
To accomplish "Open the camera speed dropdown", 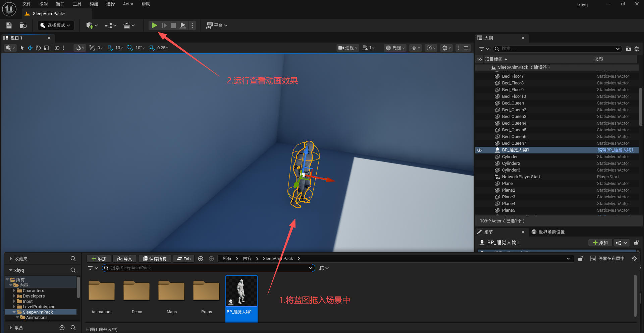I will pyautogui.click(x=369, y=48).
